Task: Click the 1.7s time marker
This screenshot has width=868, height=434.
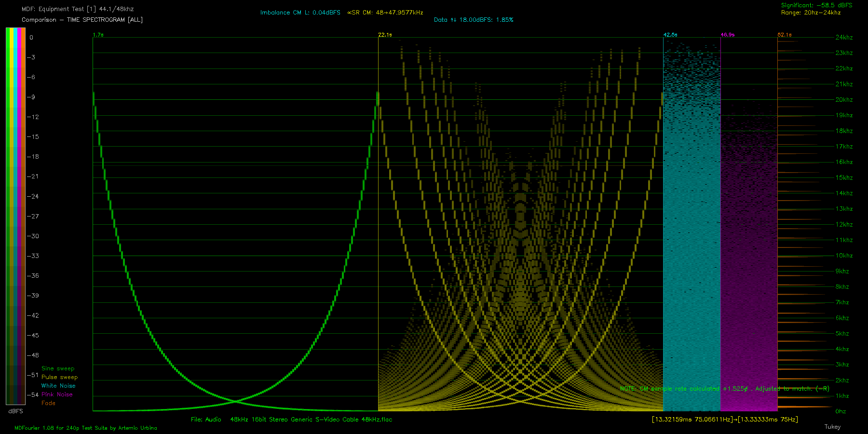Action: [x=98, y=35]
